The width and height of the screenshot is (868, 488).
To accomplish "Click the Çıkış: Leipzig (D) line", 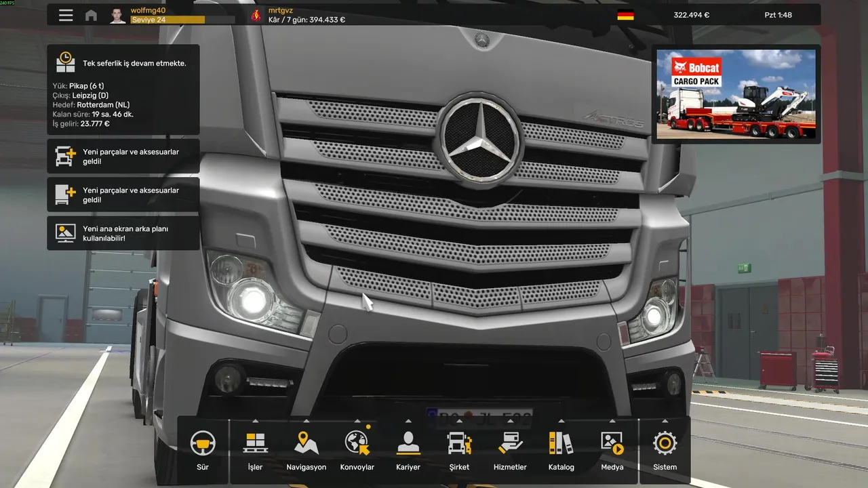I will point(80,96).
